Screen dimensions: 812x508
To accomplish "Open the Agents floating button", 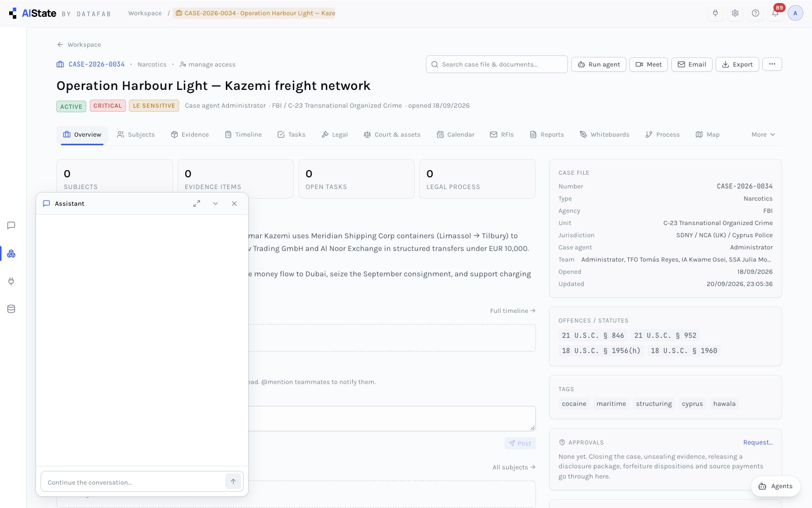I will tap(775, 486).
